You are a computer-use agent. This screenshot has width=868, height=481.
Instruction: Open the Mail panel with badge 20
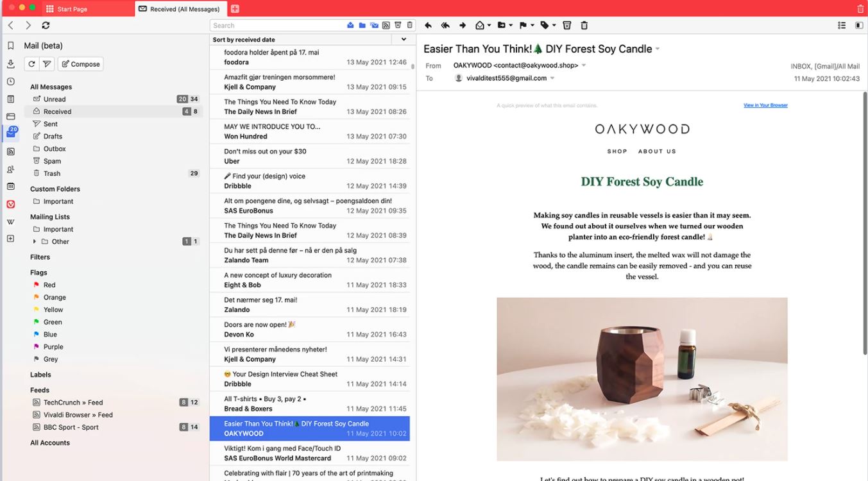click(x=11, y=133)
